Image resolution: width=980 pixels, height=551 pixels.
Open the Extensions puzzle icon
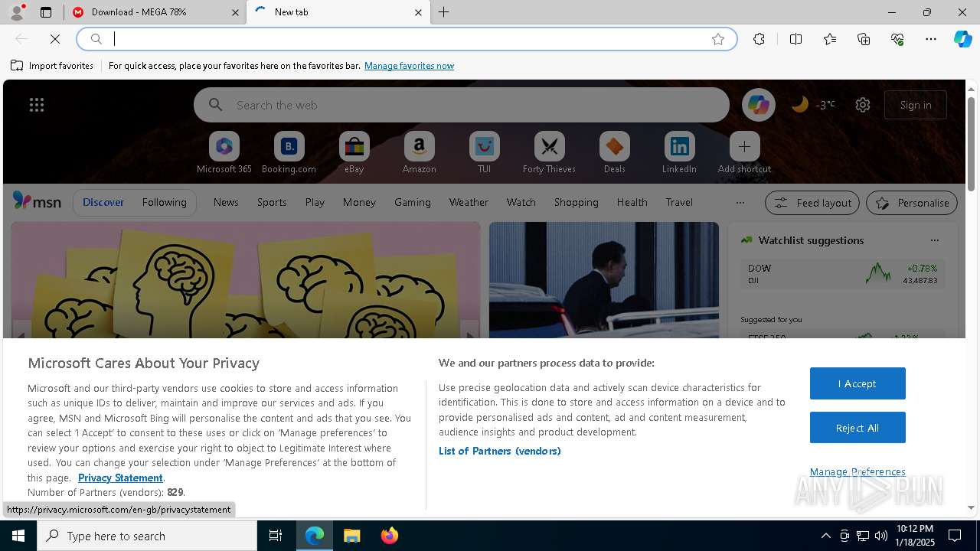(x=759, y=39)
